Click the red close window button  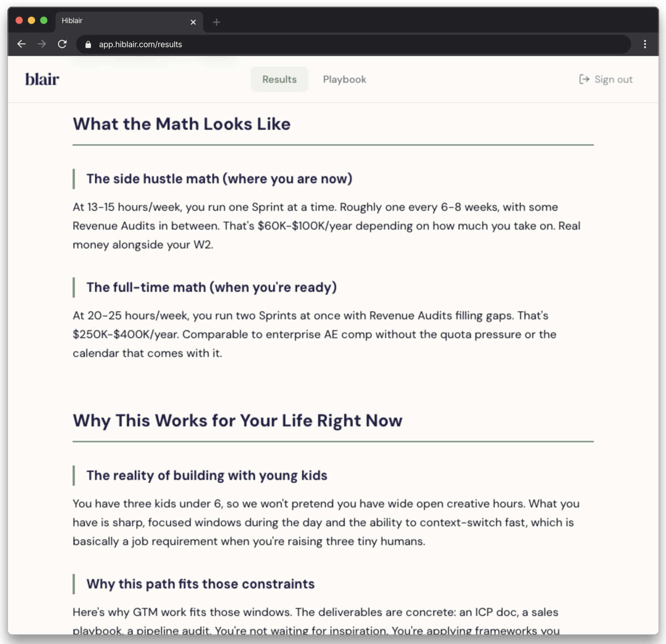19,20
